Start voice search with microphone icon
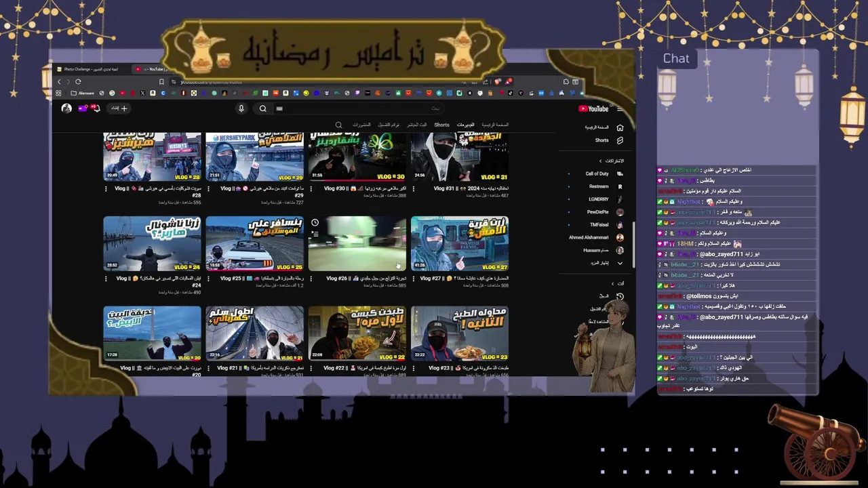The width and height of the screenshot is (868, 488). click(x=241, y=108)
